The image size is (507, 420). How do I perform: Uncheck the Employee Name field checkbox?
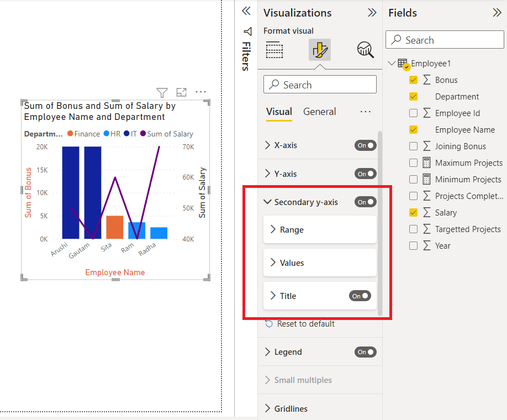pos(413,130)
